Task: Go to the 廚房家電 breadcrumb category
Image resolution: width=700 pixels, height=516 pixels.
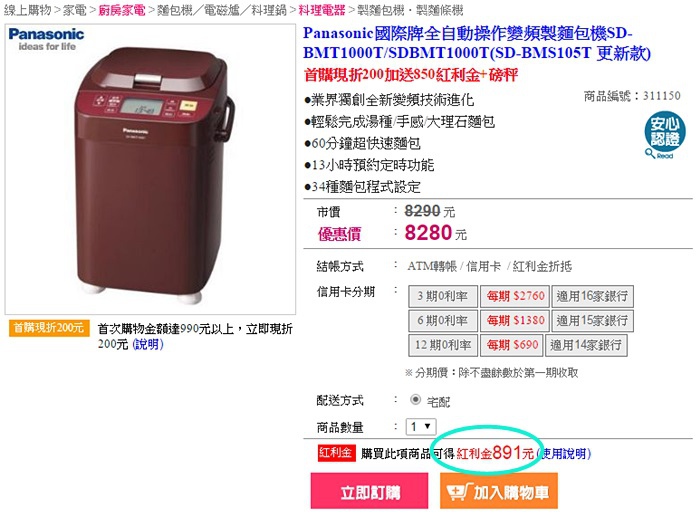Action: [122, 10]
